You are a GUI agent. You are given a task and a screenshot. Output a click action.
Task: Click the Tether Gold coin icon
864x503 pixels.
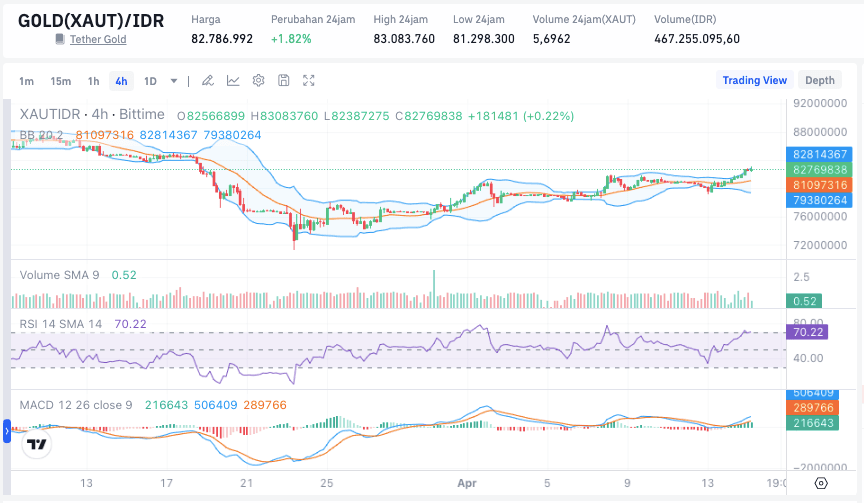[x=61, y=39]
